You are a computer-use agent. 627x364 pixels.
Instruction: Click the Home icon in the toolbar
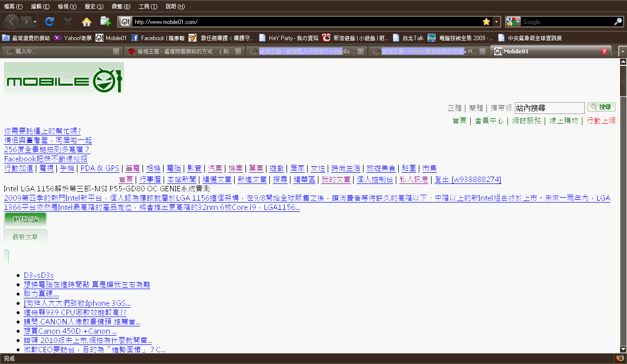87,22
